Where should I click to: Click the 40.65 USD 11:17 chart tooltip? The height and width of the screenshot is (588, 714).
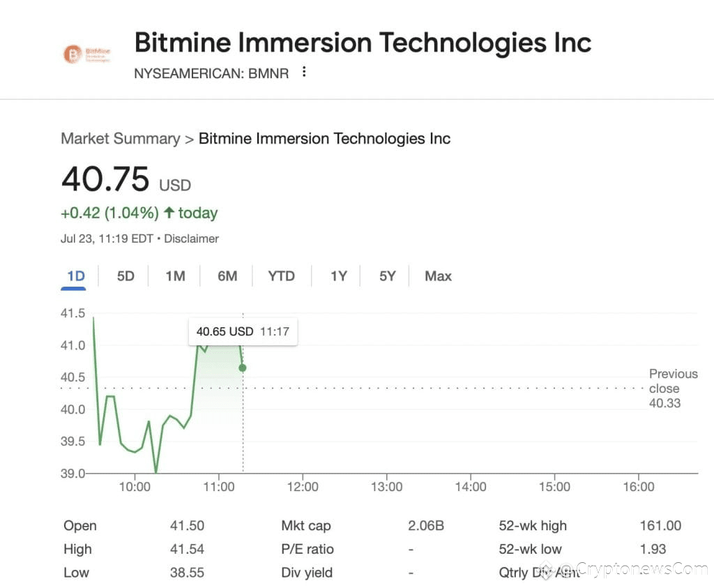pos(243,331)
